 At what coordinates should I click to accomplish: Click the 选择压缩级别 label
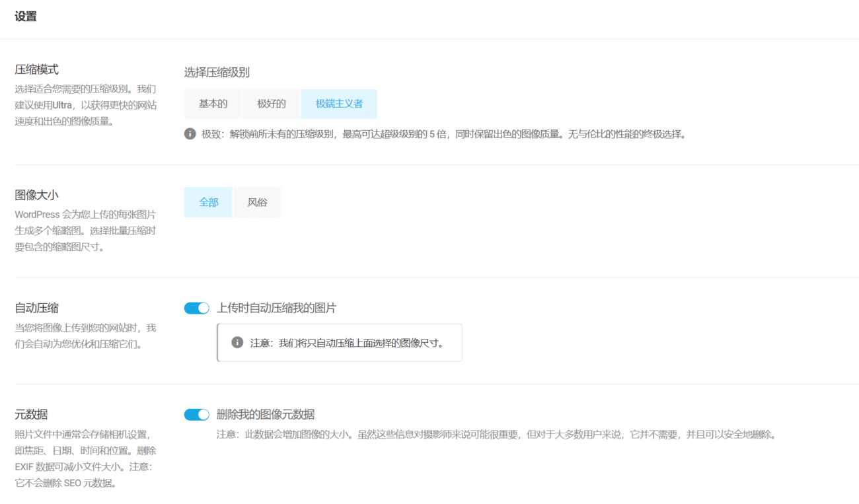[x=216, y=73]
